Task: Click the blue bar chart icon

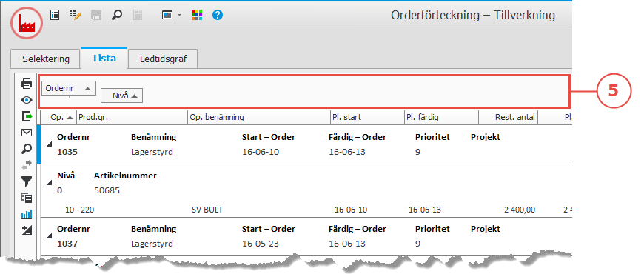Action: pos(27,214)
